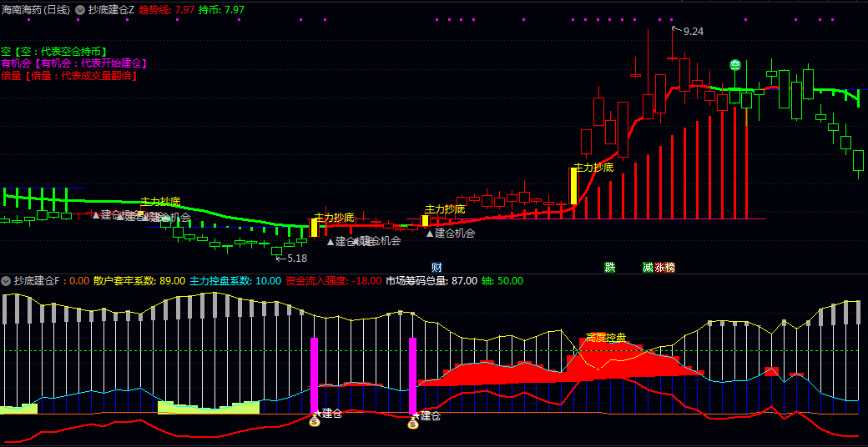Click the brown 榜 marker icon
Image resolution: width=868 pixels, height=447 pixels.
pos(670,268)
